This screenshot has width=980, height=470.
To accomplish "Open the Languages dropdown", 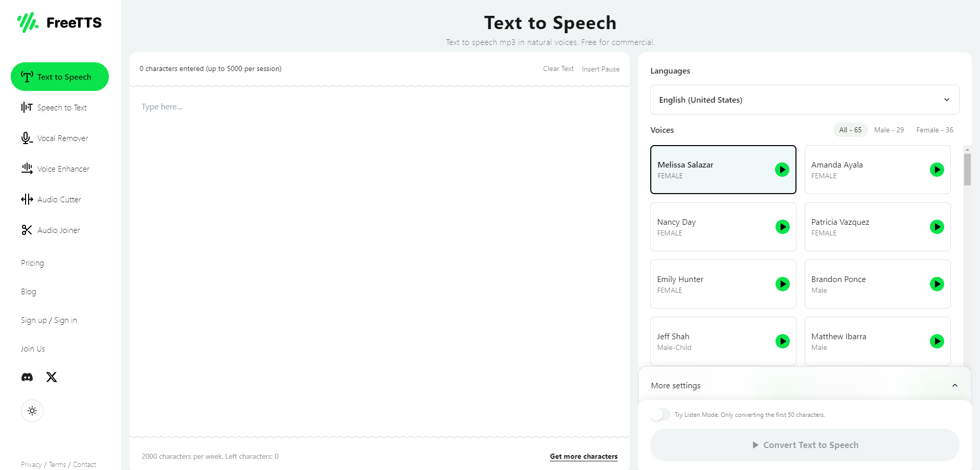I will 804,100.
